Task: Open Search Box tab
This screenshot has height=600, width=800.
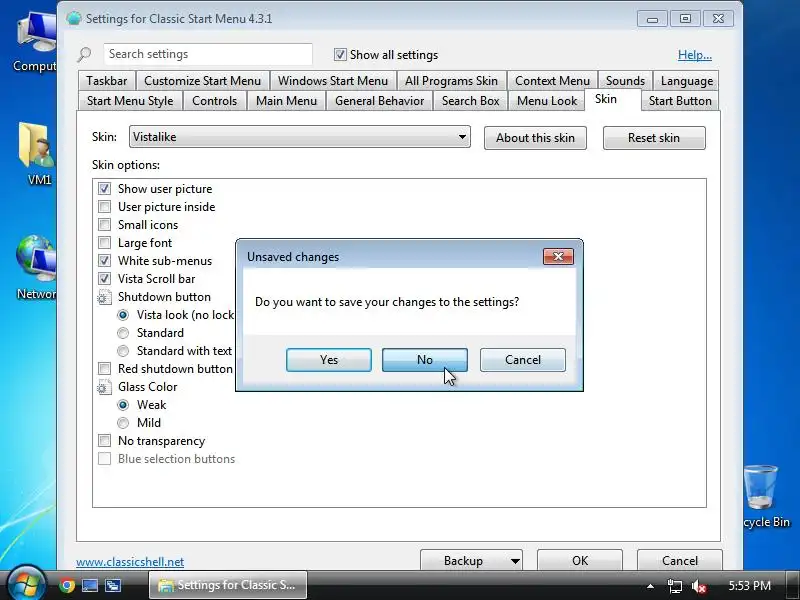Action: tap(470, 101)
